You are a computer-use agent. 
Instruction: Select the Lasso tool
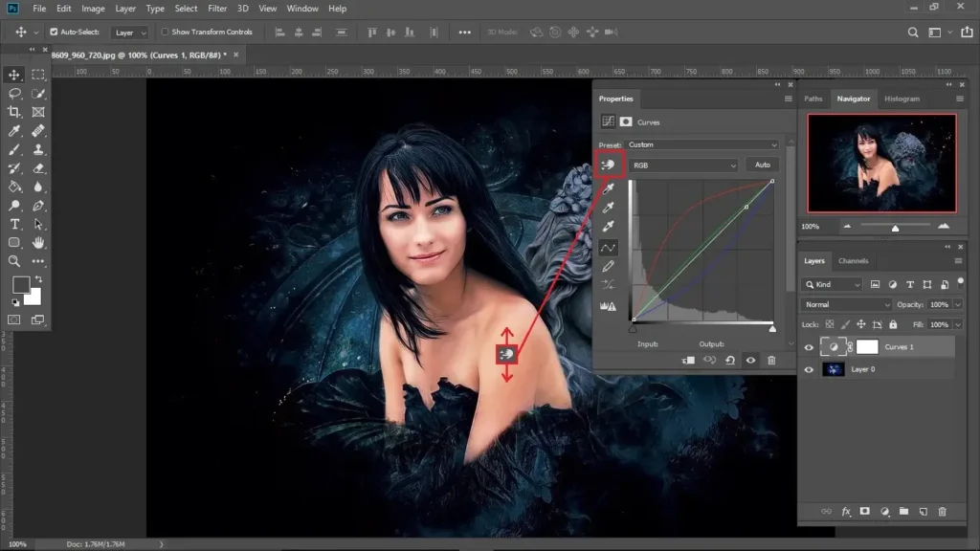[13, 94]
